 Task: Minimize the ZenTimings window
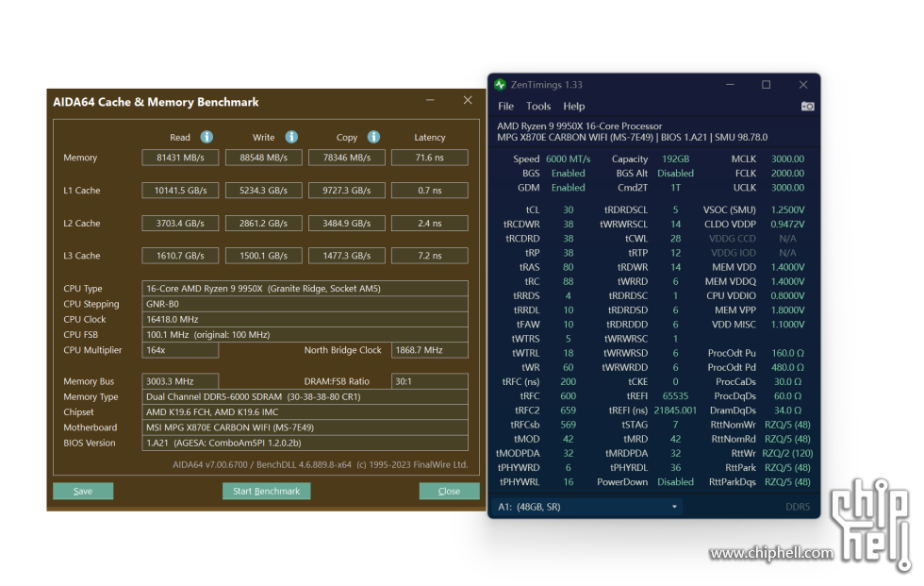click(x=730, y=84)
